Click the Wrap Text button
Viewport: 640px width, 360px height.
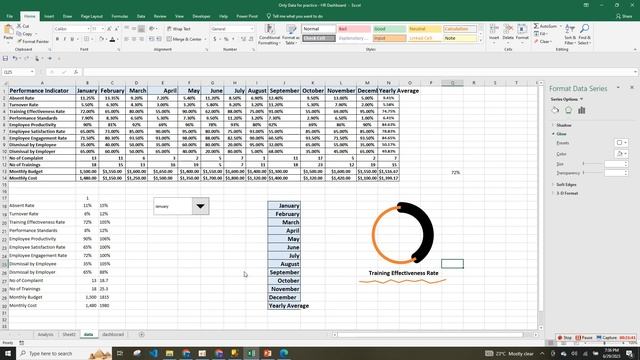coord(179,29)
